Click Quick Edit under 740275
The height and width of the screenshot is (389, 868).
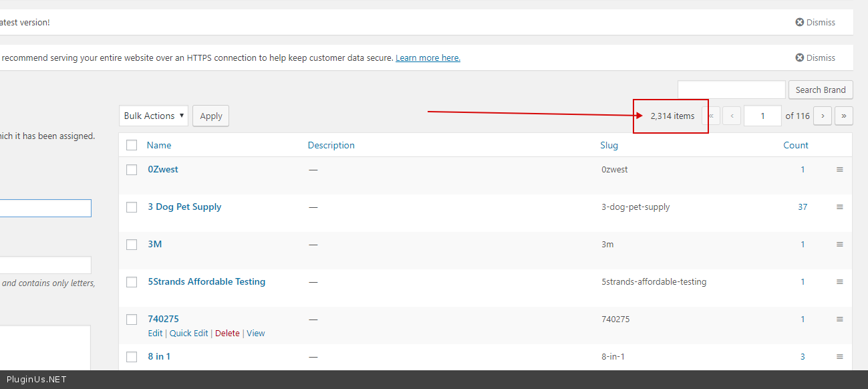click(188, 333)
